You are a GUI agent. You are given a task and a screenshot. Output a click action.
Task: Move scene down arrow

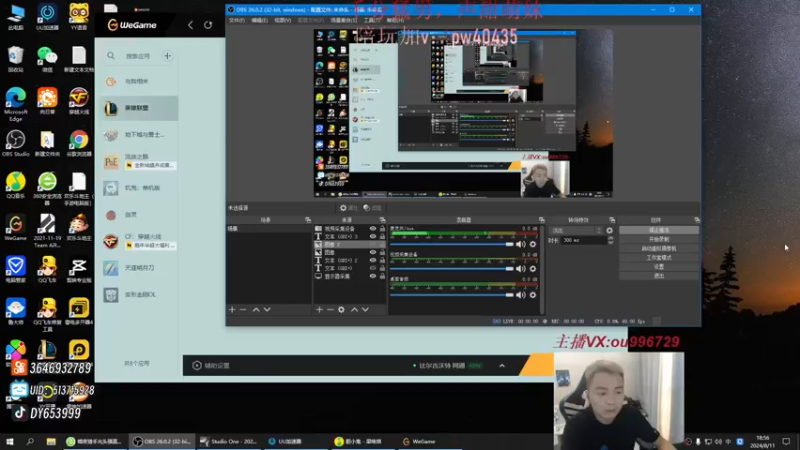pyautogui.click(x=267, y=309)
